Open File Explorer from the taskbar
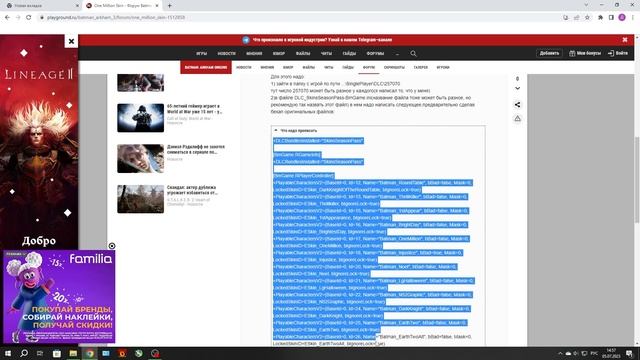This screenshot has height=360, width=640. (x=73, y=353)
